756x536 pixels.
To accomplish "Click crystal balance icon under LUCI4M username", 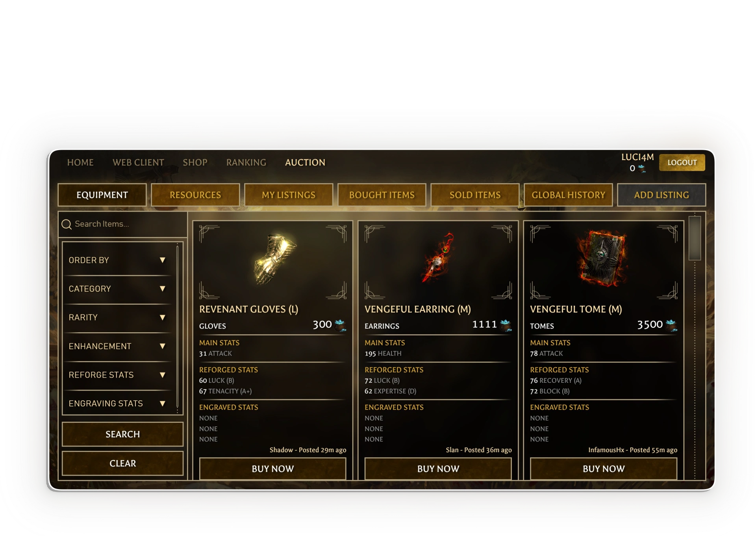I will point(642,169).
